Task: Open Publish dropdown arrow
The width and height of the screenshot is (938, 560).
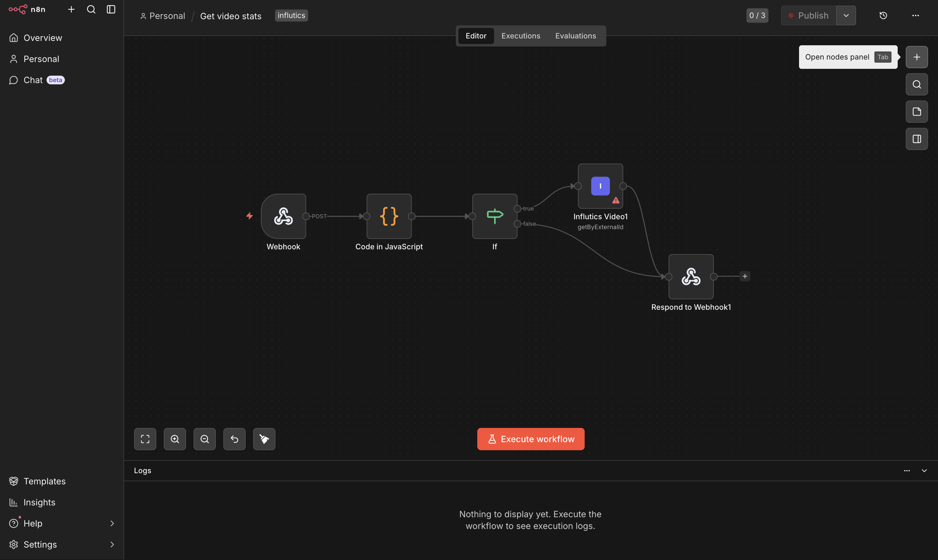Action: 846,16
